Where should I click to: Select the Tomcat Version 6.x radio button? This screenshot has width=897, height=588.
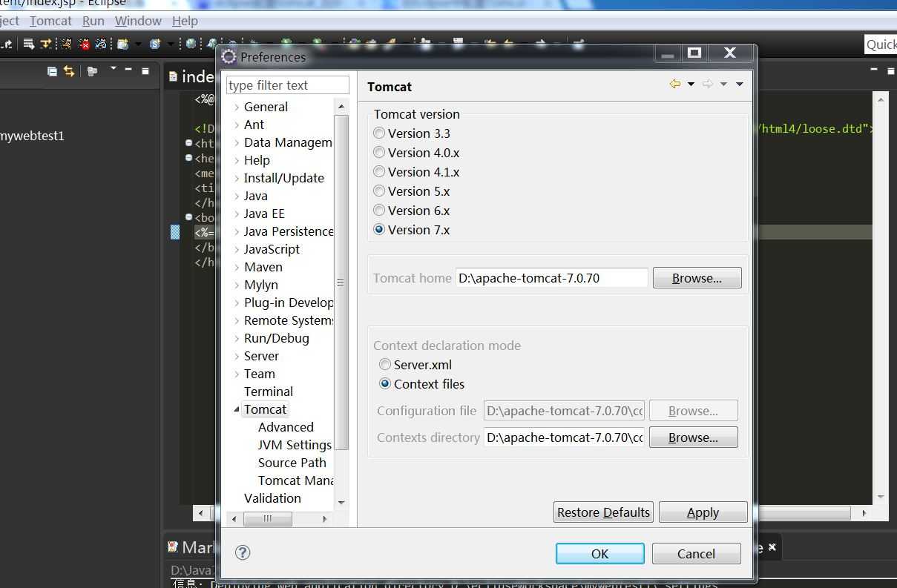click(379, 211)
